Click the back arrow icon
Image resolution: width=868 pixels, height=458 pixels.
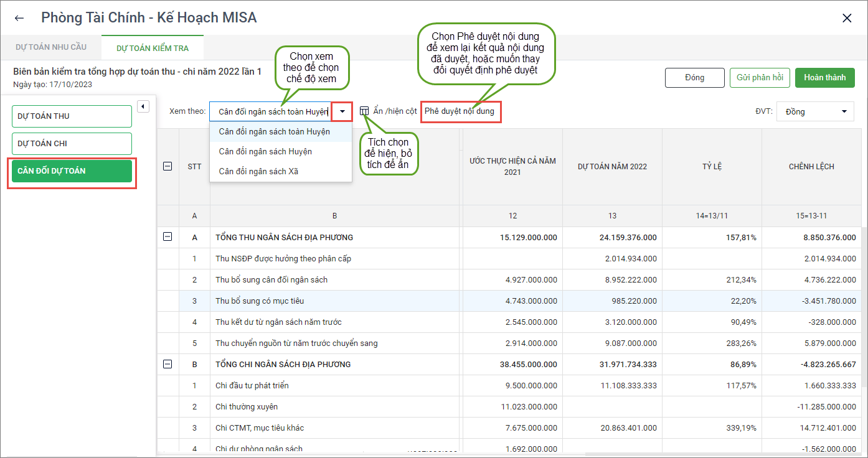[x=19, y=18]
